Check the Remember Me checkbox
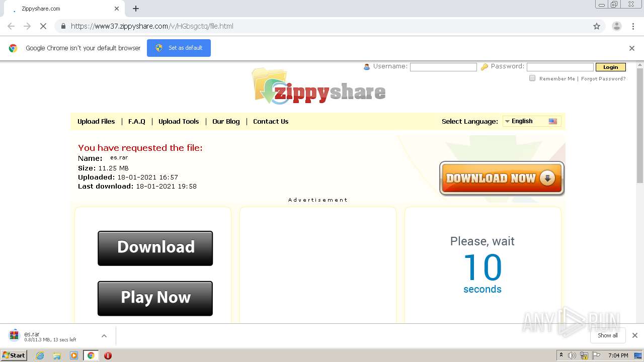 tap(532, 78)
